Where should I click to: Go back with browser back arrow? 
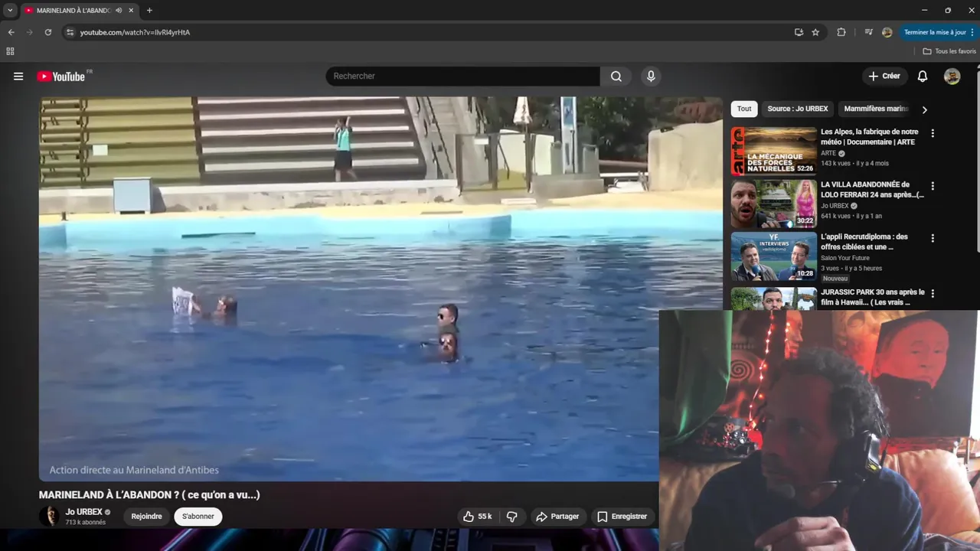[11, 32]
